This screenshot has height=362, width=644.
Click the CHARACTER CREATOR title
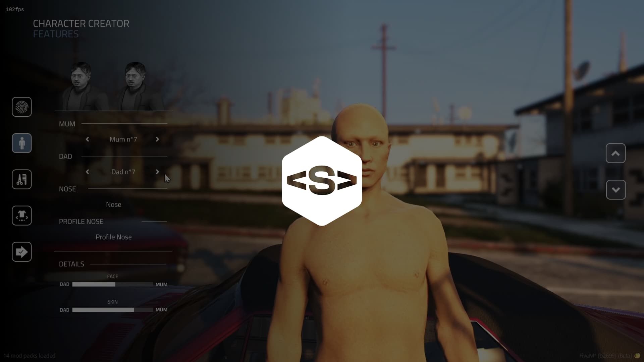pyautogui.click(x=81, y=23)
